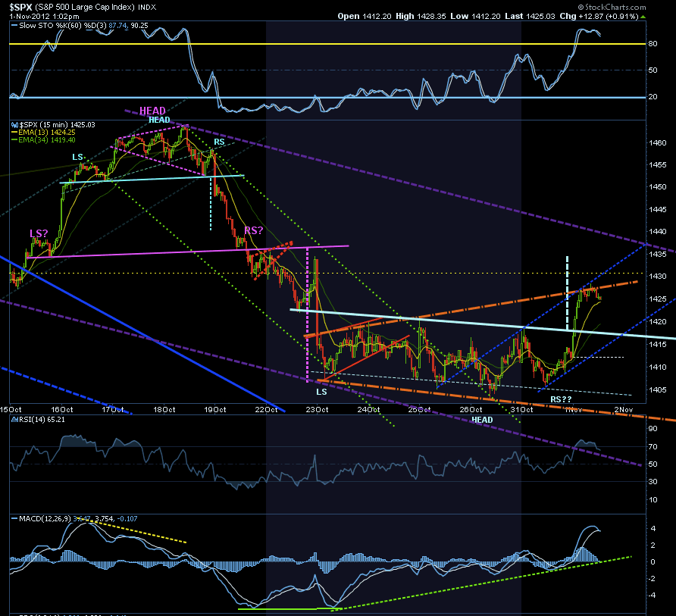Click the RSI(14) 65.21 legend
The image size is (676, 616).
click(x=37, y=419)
